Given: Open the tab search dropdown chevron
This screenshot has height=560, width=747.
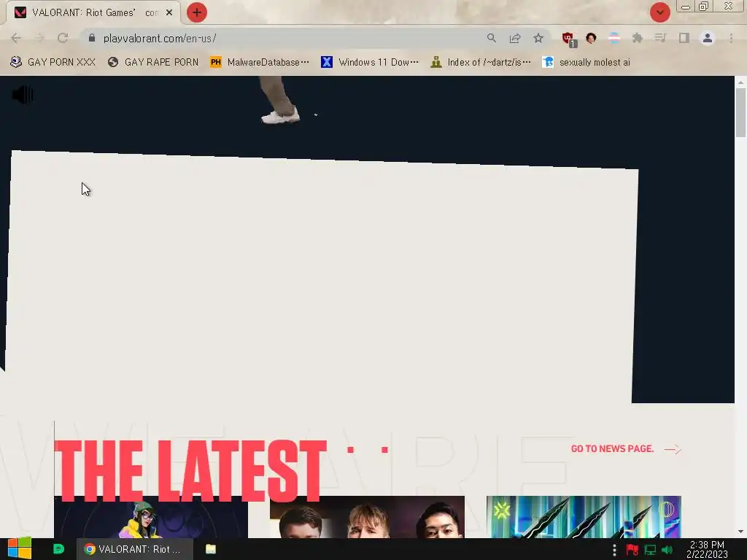Looking at the screenshot, I should point(659,12).
